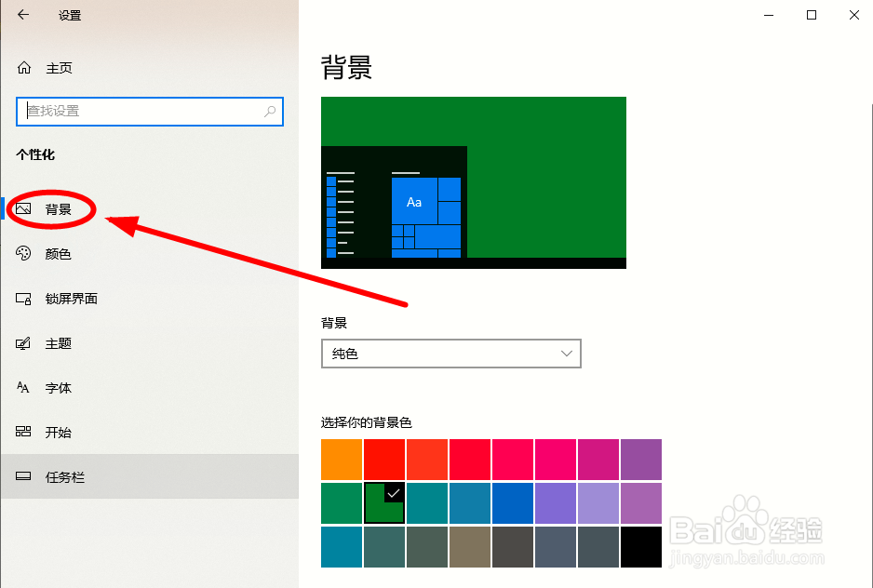Click the dropdown chevron next to 纯色

click(x=566, y=354)
